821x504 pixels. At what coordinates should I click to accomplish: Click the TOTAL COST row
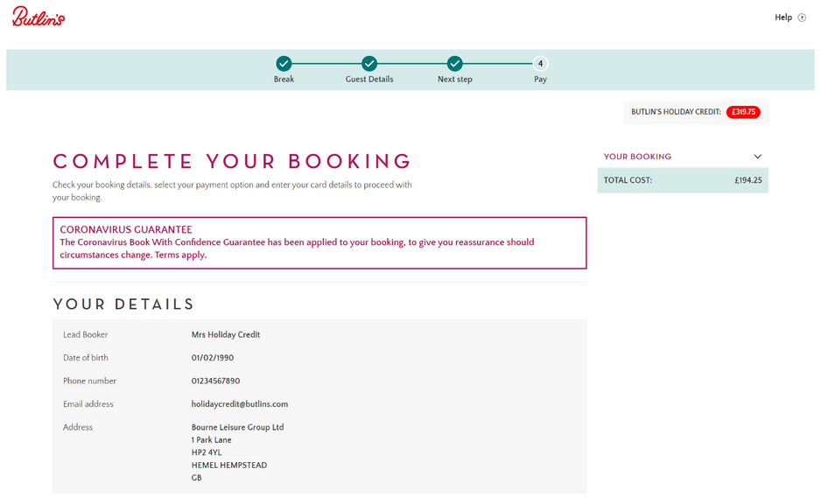682,179
